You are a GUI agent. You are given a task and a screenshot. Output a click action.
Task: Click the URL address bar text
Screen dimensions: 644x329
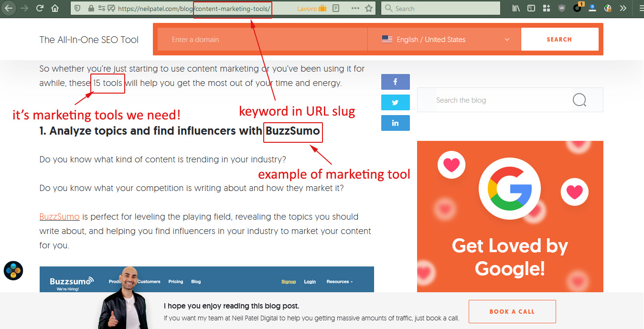tap(193, 8)
